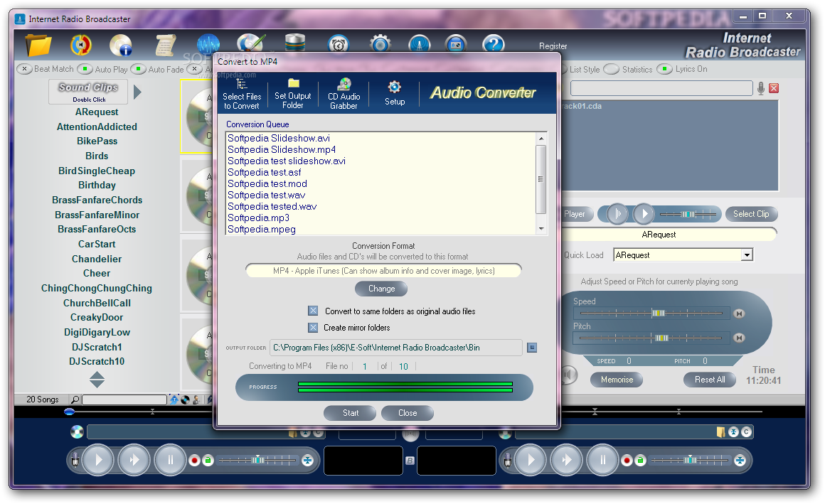Open the Quick Load dropdown arrow
This screenshot has width=825, height=504.
(747, 255)
